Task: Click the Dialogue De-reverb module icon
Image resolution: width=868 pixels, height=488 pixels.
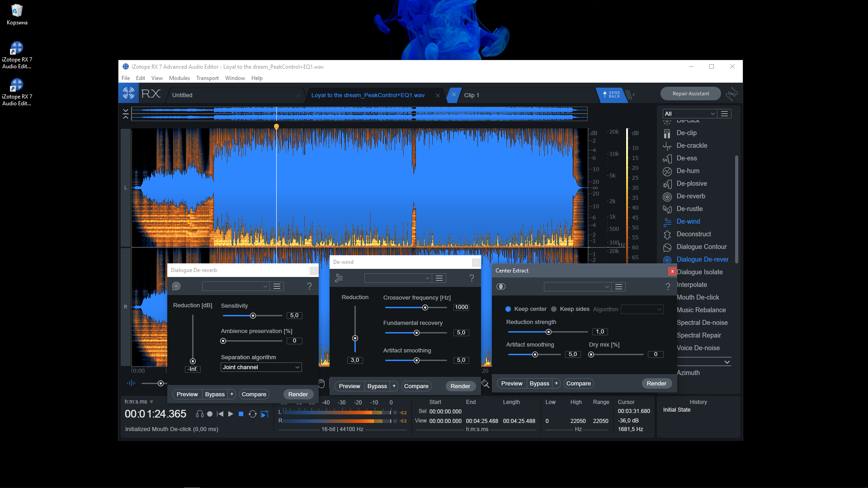Action: click(x=667, y=259)
